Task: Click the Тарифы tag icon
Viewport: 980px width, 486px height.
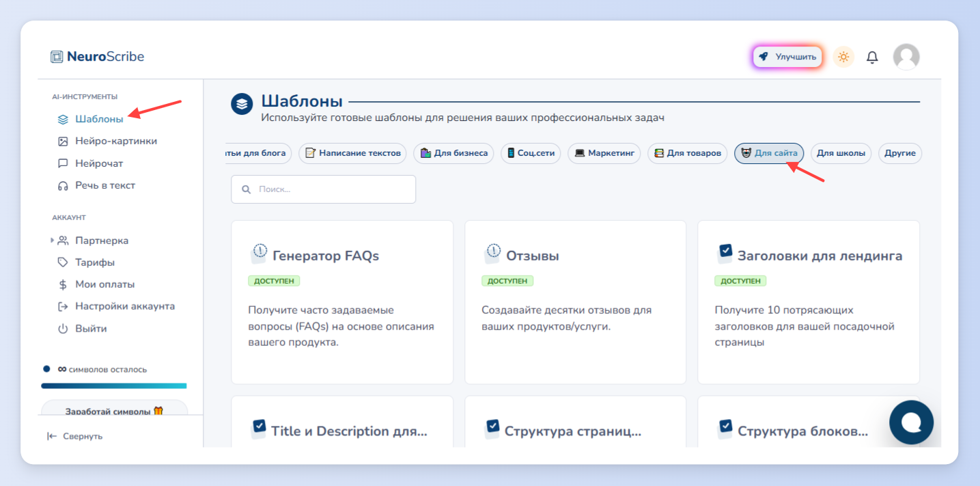Action: pyautogui.click(x=63, y=262)
